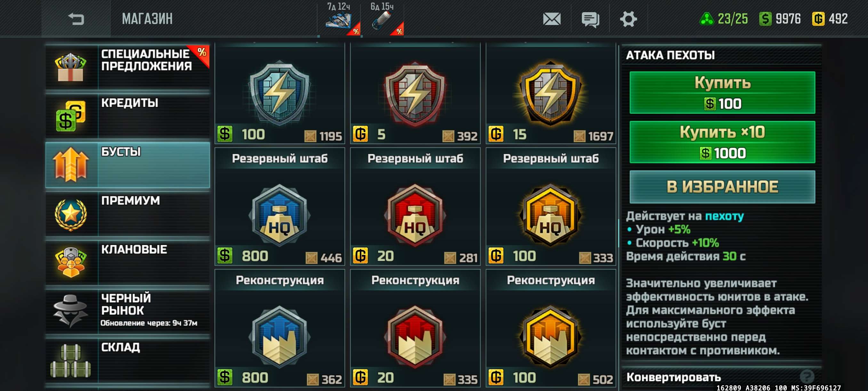868x391 pixels.
Task: Select the blue lightning shield boost
Action: [280, 93]
